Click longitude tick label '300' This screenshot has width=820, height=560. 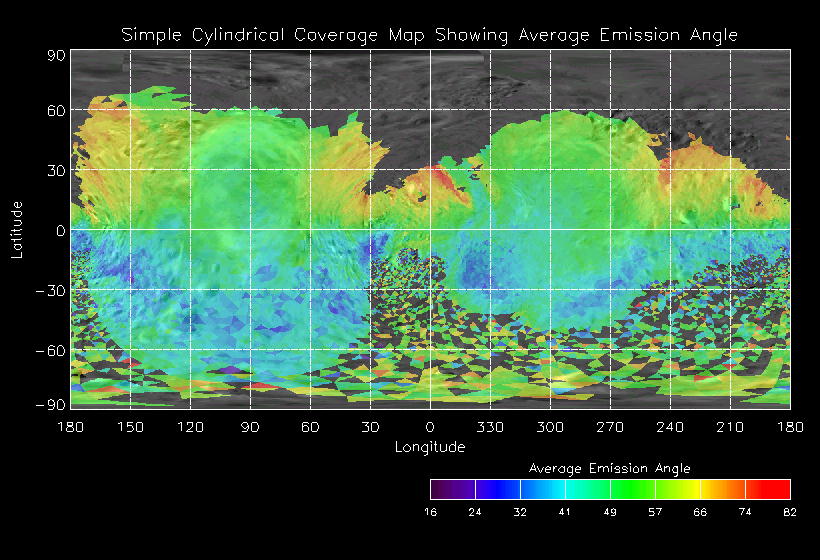pyautogui.click(x=550, y=427)
